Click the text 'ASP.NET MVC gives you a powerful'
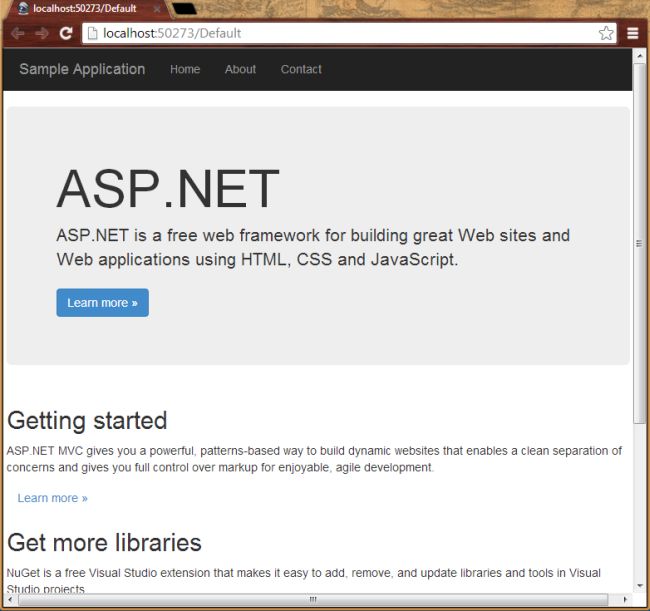This screenshot has width=650, height=611. tap(100, 451)
